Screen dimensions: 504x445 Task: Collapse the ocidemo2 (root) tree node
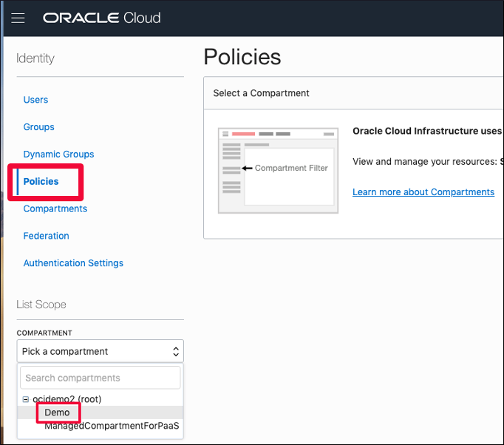(x=25, y=399)
